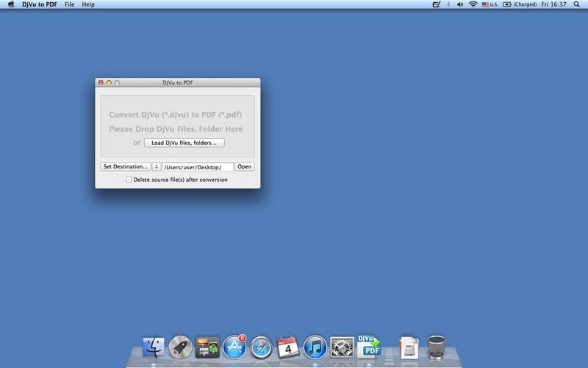Click the Bluetooth menu bar icon
588x368 pixels.
point(448,4)
